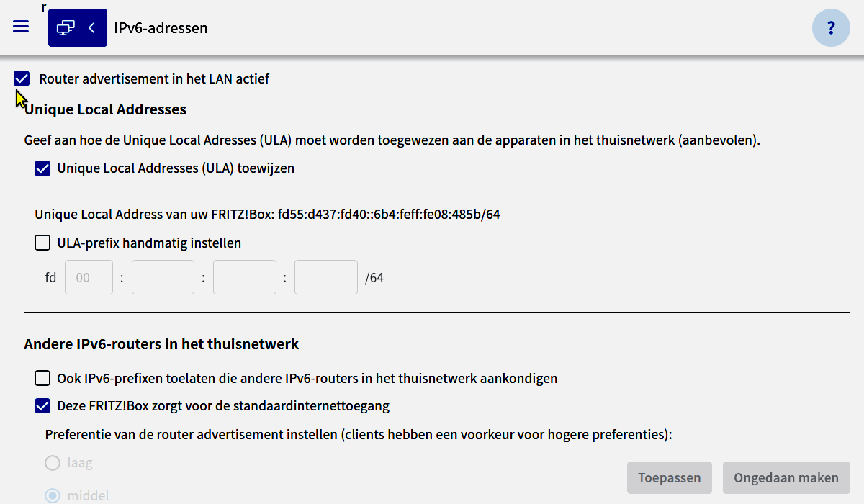
Task: Open the help question mark icon
Action: [x=831, y=28]
